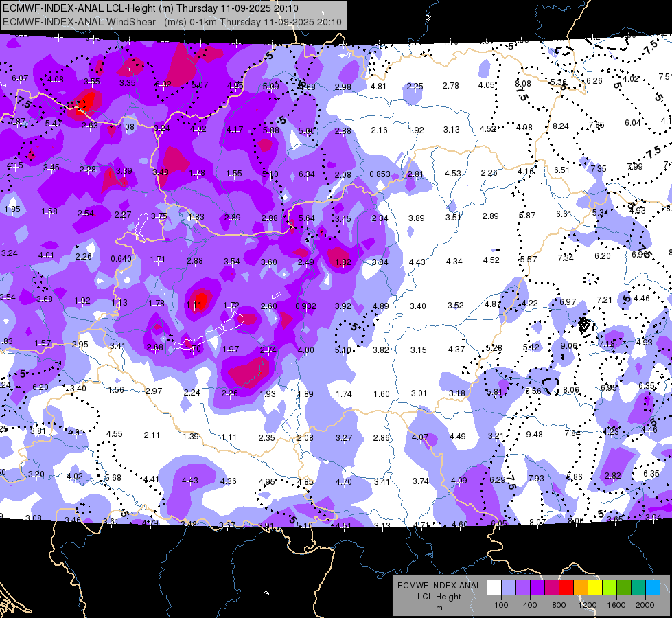
Task: Click the legend label 1200
Action: point(588,605)
